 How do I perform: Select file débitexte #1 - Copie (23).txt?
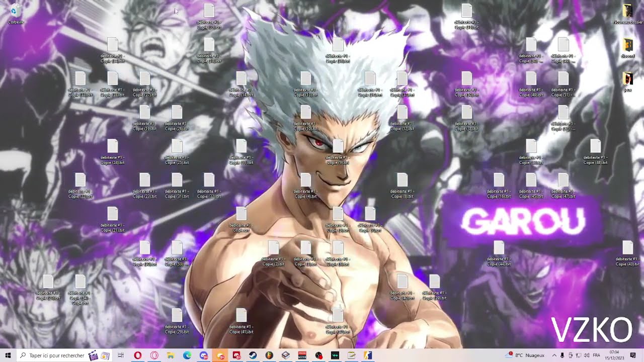coord(144,186)
